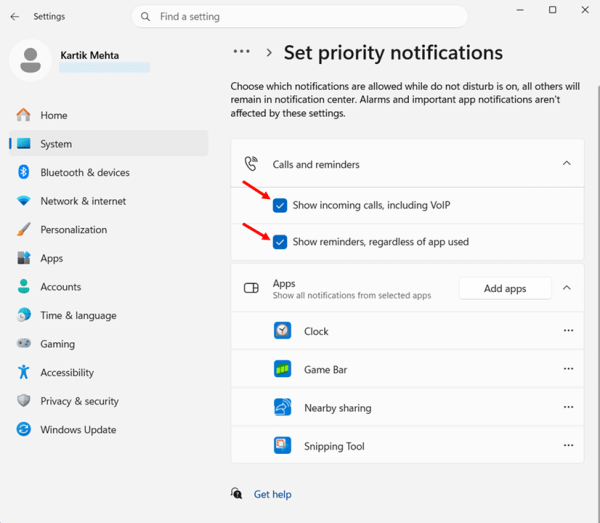Uncheck Show incoming calls, including VoIP
This screenshot has width=600, height=523.
[x=280, y=205]
